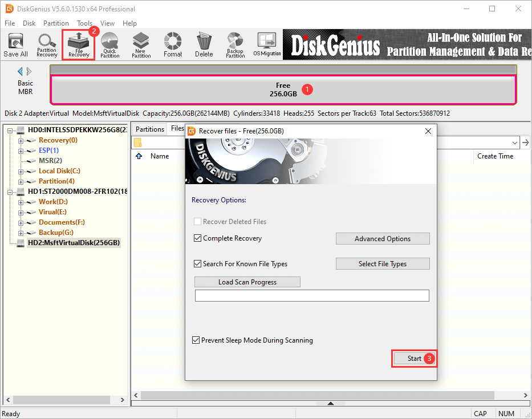
Task: Open the Quick Partition tool
Action: click(109, 45)
